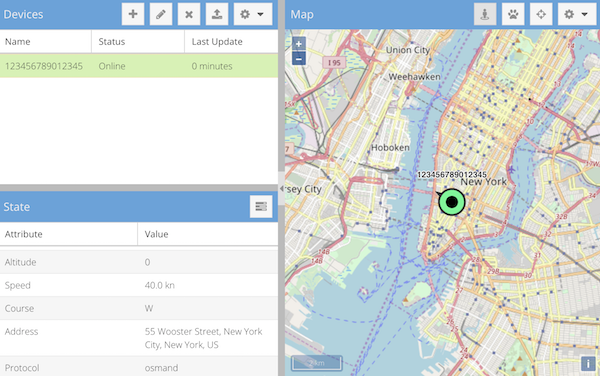
Task: Click the green device marker on map
Action: pos(452,202)
